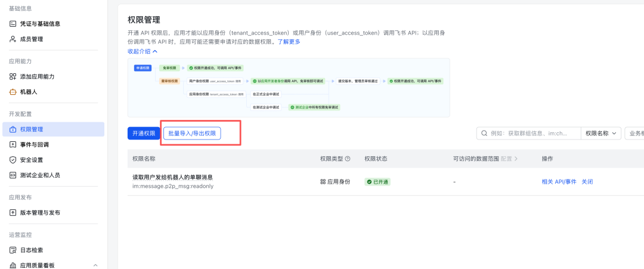Click the 机器人 robot icon

click(13, 92)
